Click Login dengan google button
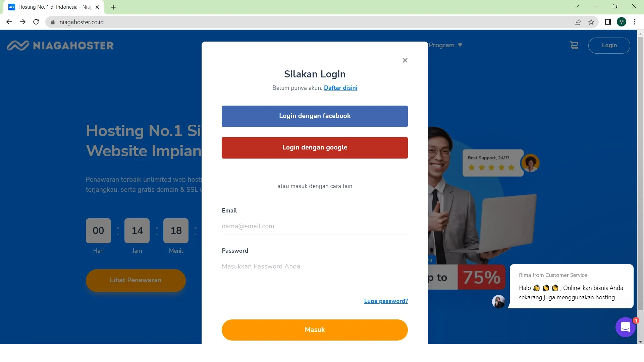This screenshot has height=362, width=644. [315, 148]
